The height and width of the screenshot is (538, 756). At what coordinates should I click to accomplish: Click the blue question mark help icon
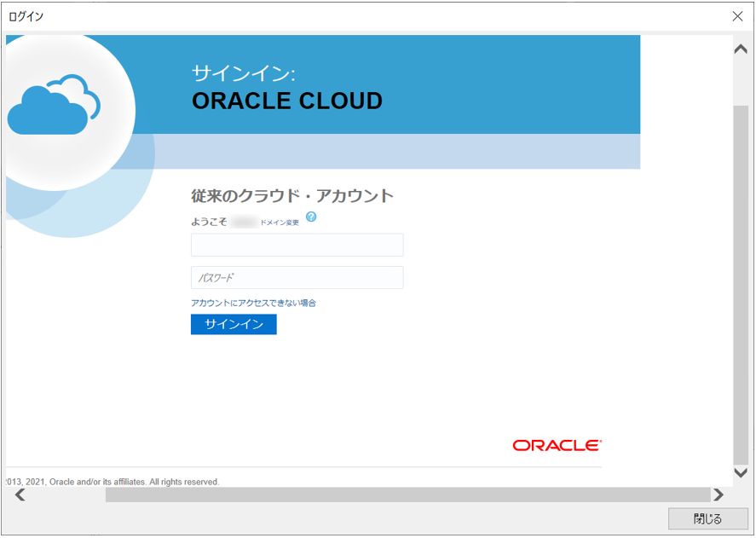coord(311,217)
